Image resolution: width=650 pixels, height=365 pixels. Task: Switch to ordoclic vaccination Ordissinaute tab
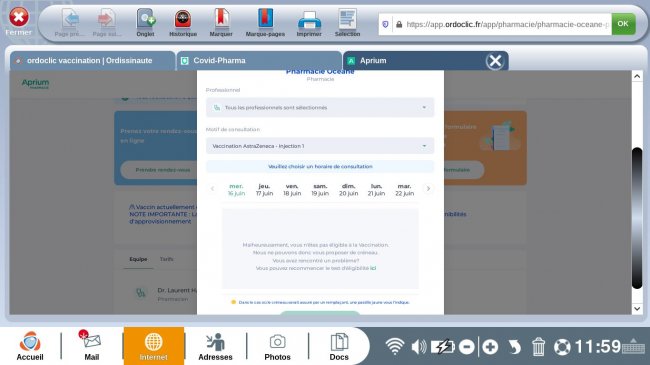[92, 61]
